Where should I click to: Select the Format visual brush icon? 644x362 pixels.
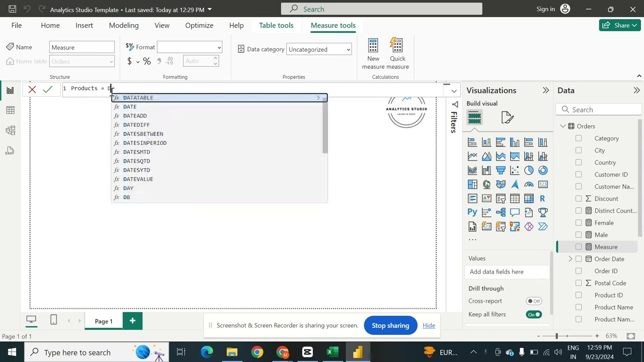click(507, 118)
